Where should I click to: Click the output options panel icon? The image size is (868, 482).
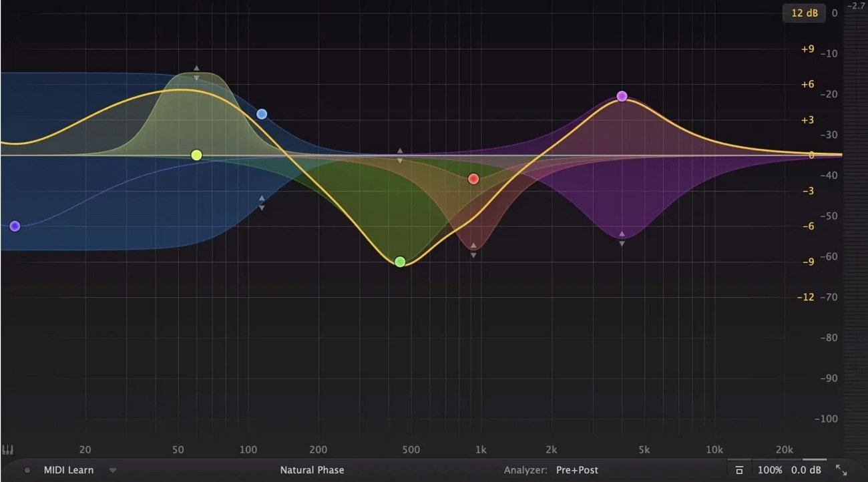(739, 470)
